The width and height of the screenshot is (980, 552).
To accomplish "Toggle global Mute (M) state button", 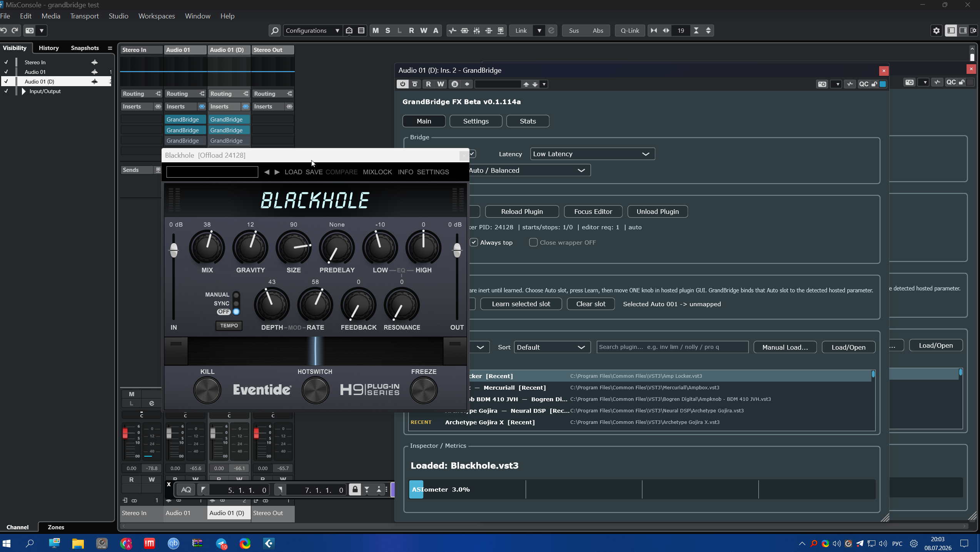I will point(376,30).
